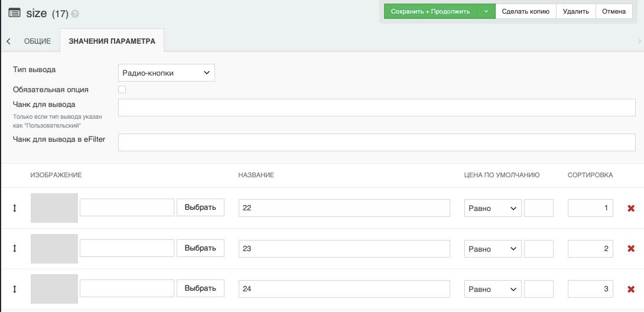The width and height of the screenshot is (644, 312).
Task: Open the Тип вывода dropdown
Action: (x=166, y=73)
